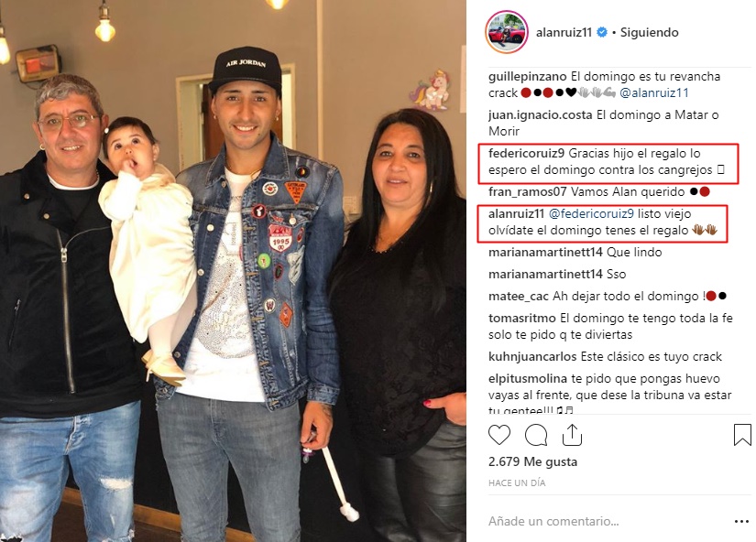
Task: Open the guillepinzano commenter profile
Action: coord(528,77)
